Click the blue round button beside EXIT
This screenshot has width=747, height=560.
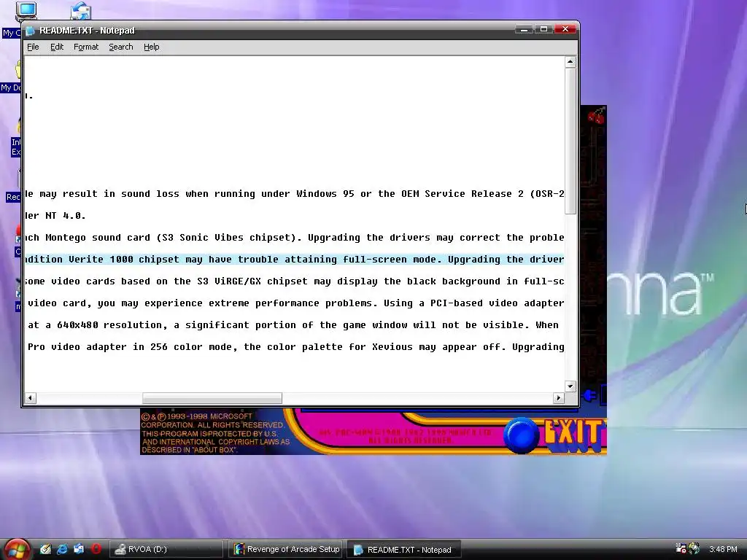click(x=521, y=435)
